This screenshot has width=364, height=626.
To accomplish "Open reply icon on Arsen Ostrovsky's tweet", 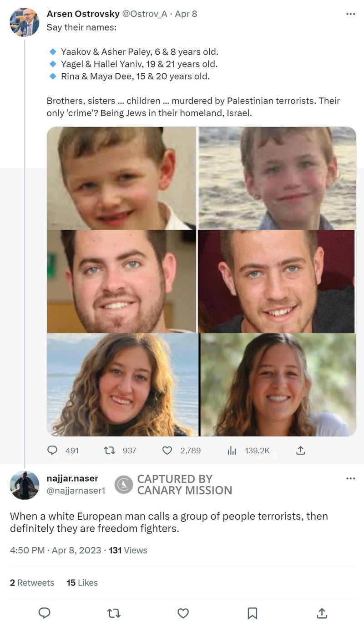I will 52,450.
